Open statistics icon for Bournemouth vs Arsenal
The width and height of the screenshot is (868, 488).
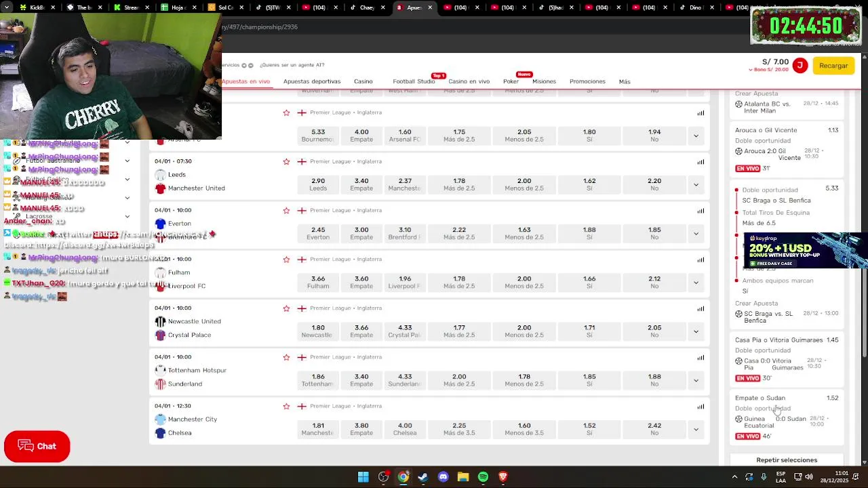[701, 113]
